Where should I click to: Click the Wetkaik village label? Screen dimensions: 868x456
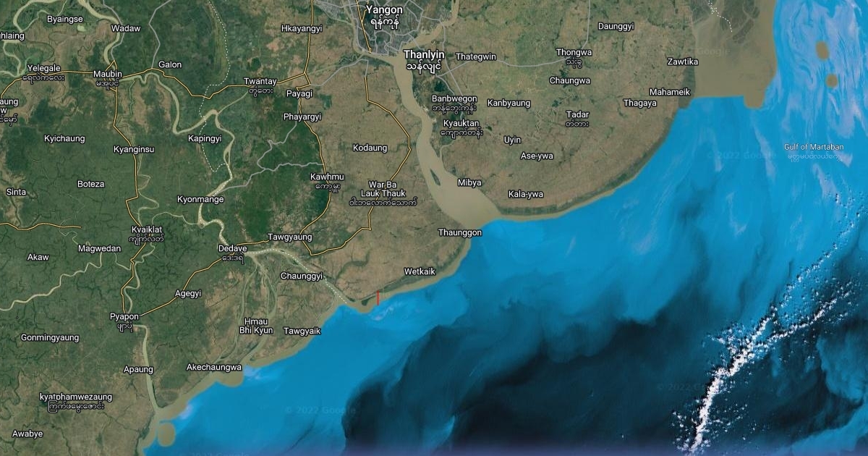[x=420, y=271]
